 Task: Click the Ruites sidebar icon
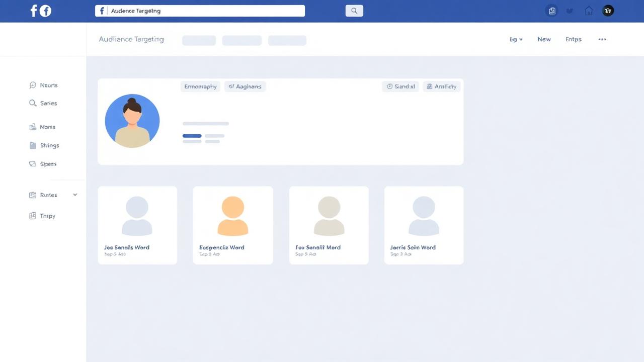(x=33, y=195)
